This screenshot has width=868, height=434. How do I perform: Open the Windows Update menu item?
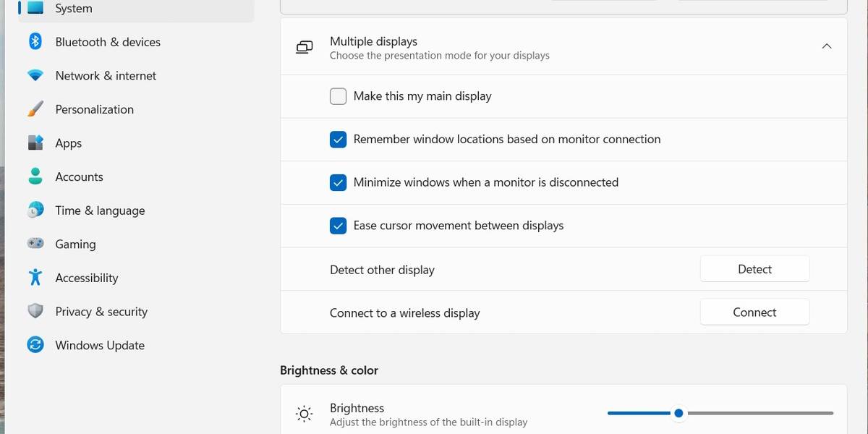tap(100, 345)
